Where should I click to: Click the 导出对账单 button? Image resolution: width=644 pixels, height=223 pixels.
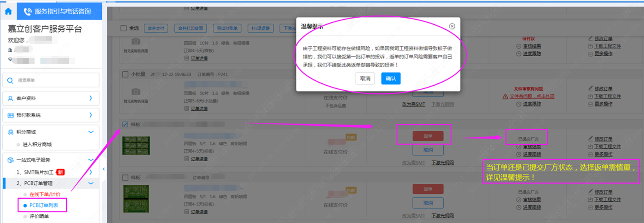[227, 28]
